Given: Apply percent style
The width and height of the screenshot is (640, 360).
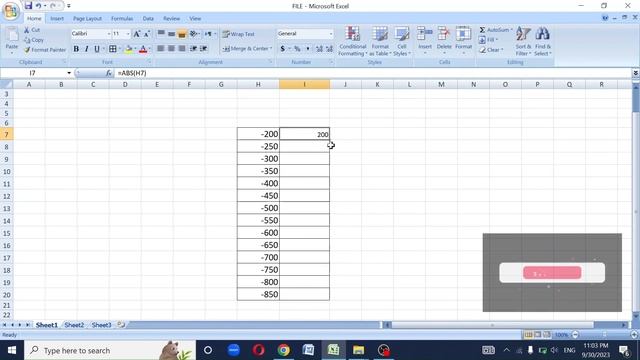Looking at the screenshot, I should click(297, 49).
